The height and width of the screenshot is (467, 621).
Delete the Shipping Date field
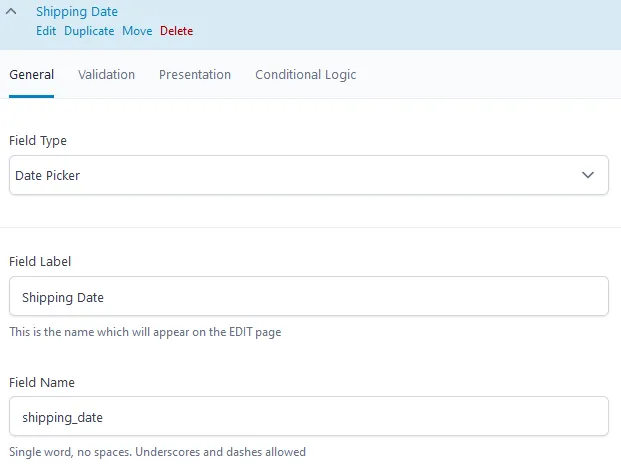tap(177, 31)
